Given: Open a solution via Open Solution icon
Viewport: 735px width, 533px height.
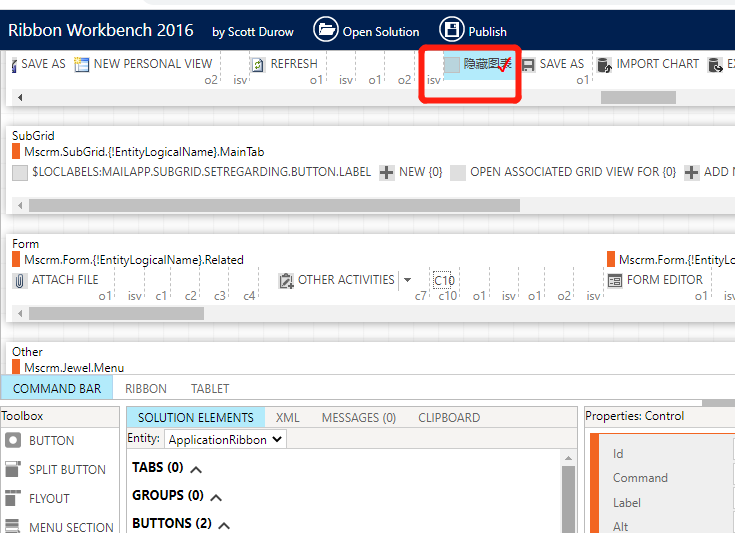Looking at the screenshot, I should coord(326,30).
